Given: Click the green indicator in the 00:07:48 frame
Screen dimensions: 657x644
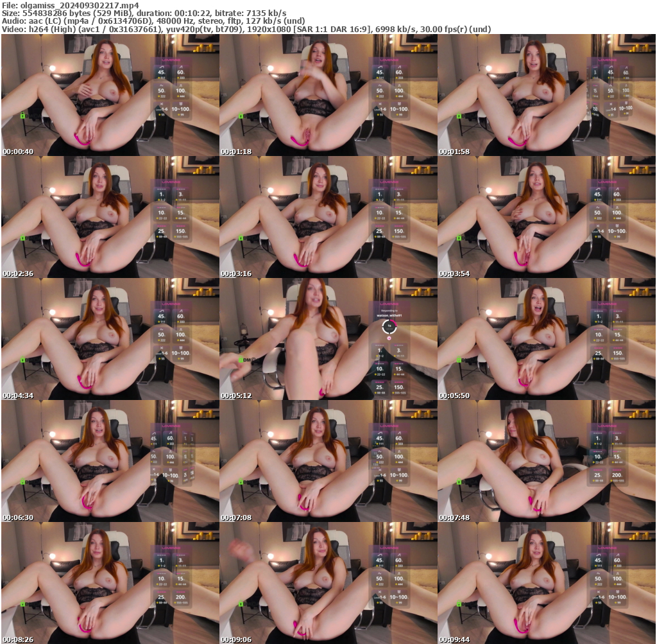Looking at the screenshot, I should [459, 482].
